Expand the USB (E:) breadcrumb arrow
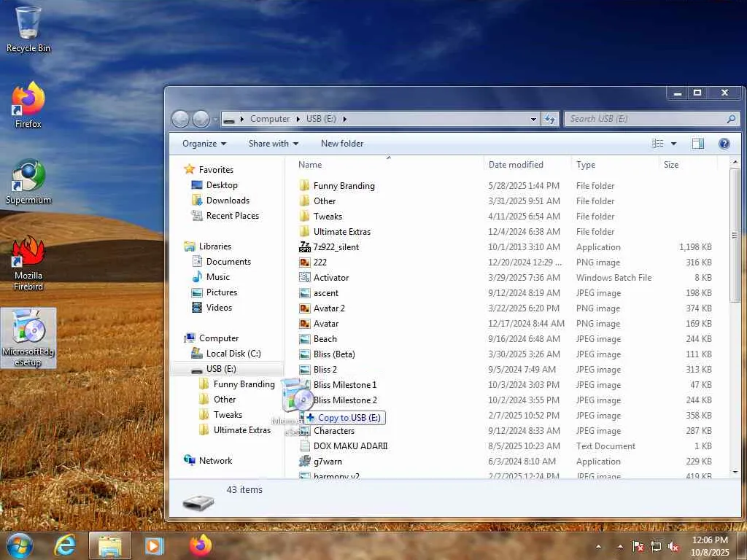 (x=344, y=119)
